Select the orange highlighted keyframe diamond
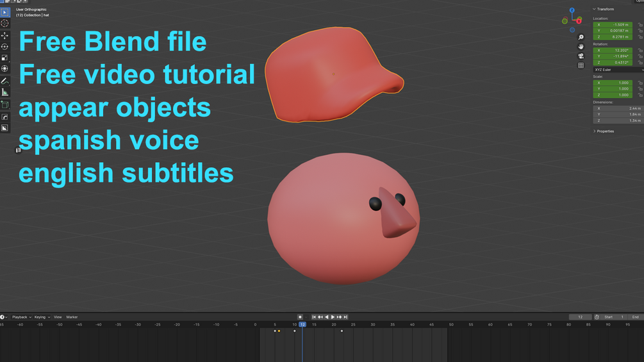644x362 pixels. click(279, 331)
